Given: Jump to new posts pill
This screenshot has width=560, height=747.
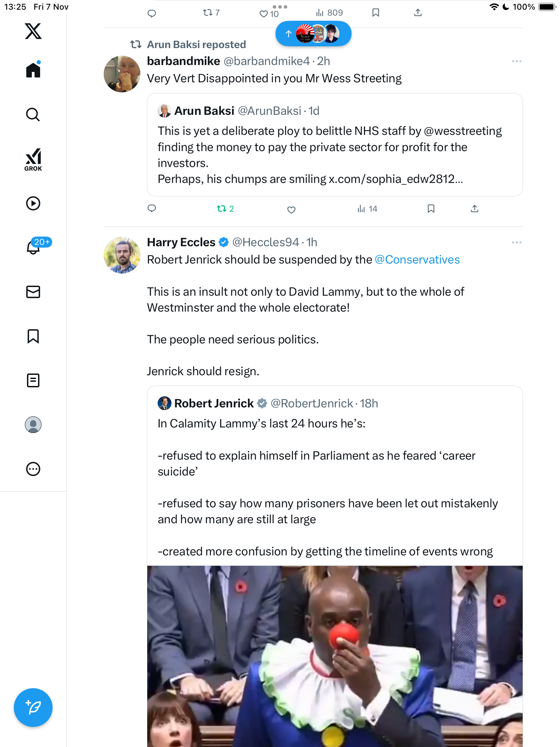Looking at the screenshot, I should click(x=313, y=34).
